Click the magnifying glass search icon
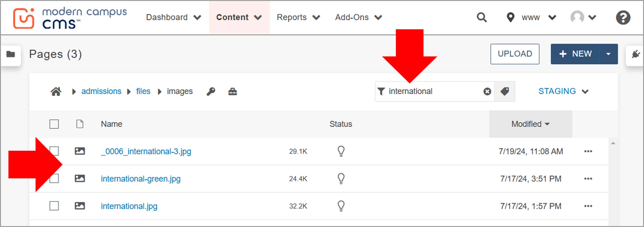The image size is (644, 227). [482, 18]
